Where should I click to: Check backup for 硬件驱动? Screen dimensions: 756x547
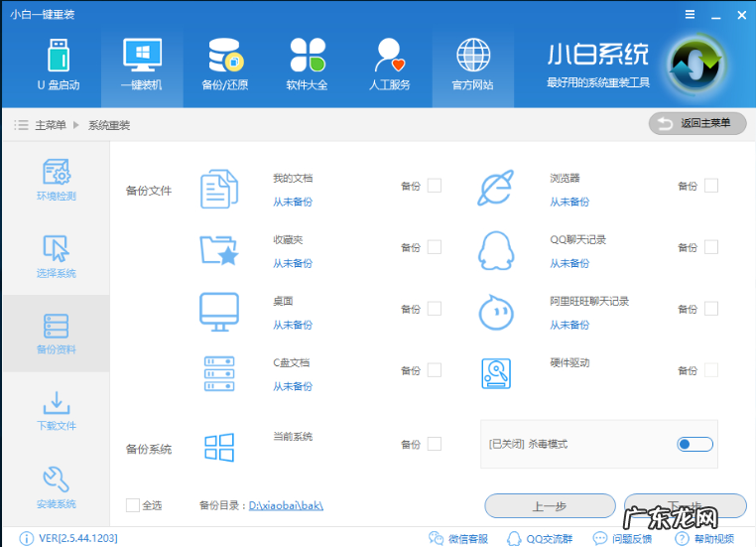coord(711,370)
